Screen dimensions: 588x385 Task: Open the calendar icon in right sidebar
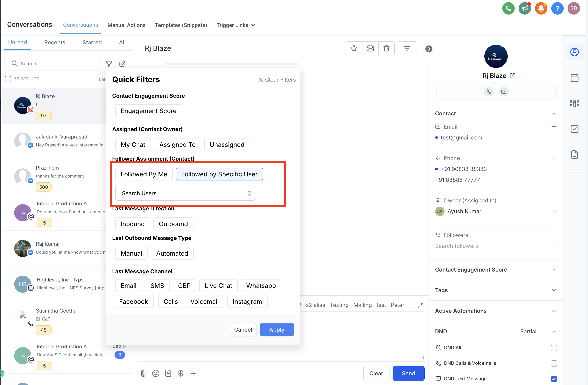[574, 78]
